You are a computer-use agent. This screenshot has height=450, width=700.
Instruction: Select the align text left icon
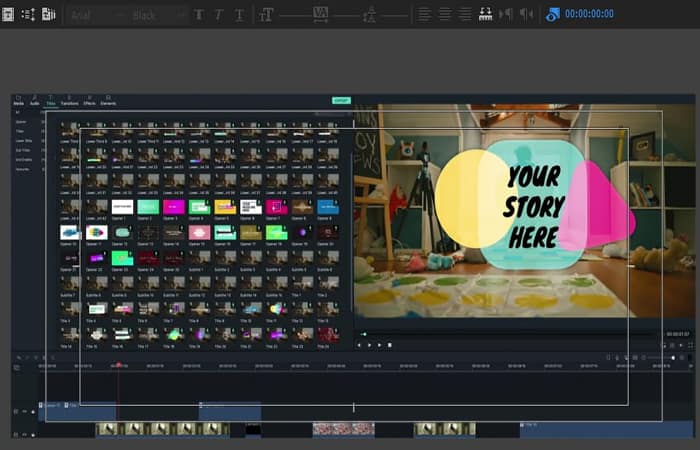(x=424, y=14)
